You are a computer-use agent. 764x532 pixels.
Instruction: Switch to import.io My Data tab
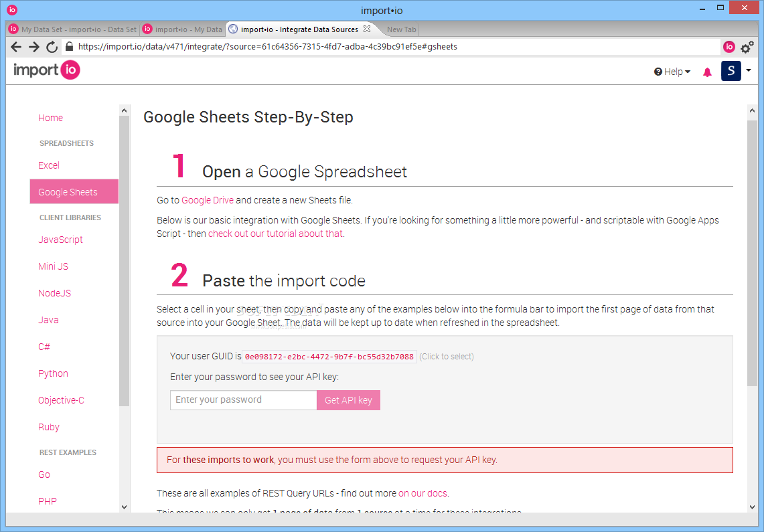[183, 29]
